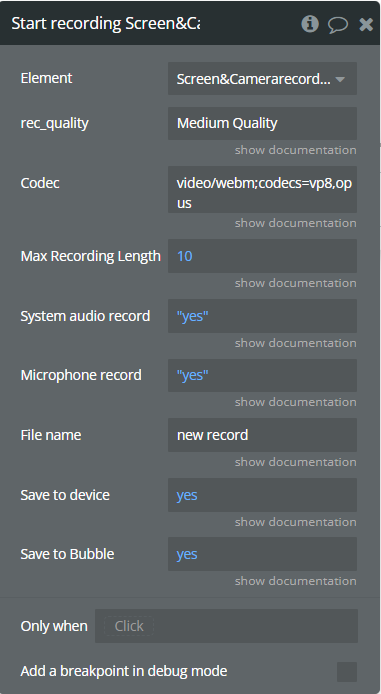Click the Only when condition box
This screenshot has width=381, height=694.
(x=227, y=626)
